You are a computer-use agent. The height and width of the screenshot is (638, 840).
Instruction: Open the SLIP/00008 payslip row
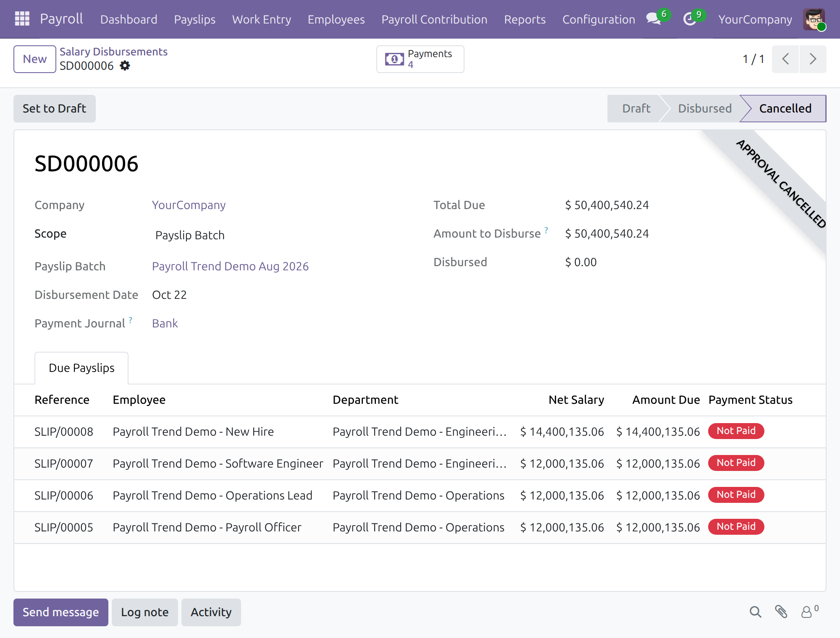click(420, 432)
